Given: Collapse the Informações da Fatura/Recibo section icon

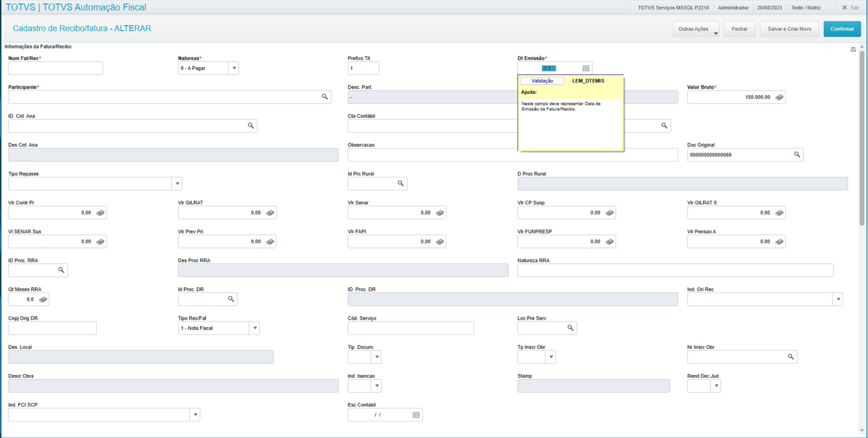Looking at the screenshot, I should 853,49.
